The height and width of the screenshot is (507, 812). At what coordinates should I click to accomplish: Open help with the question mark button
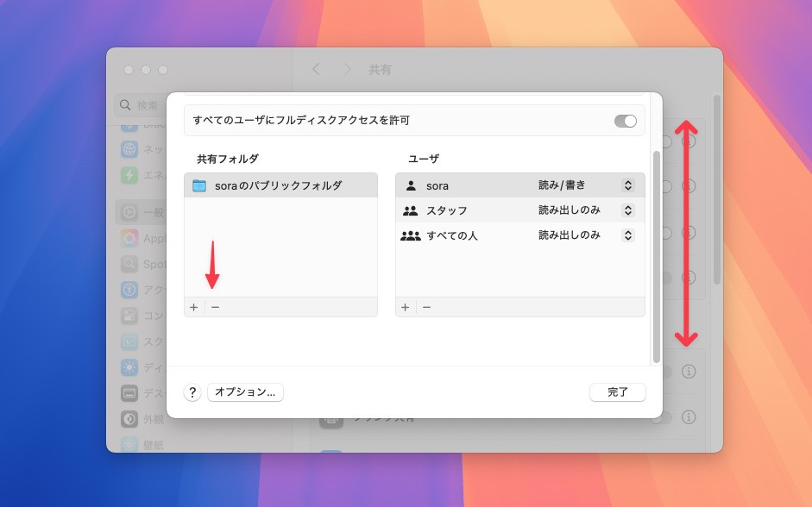click(192, 392)
